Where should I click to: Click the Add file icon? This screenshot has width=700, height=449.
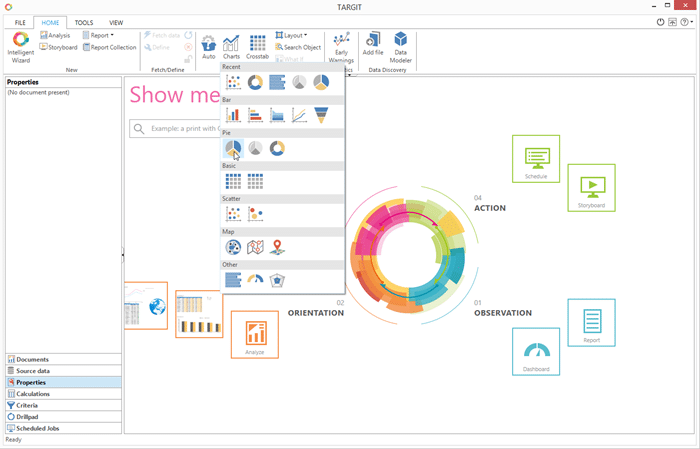point(373,45)
